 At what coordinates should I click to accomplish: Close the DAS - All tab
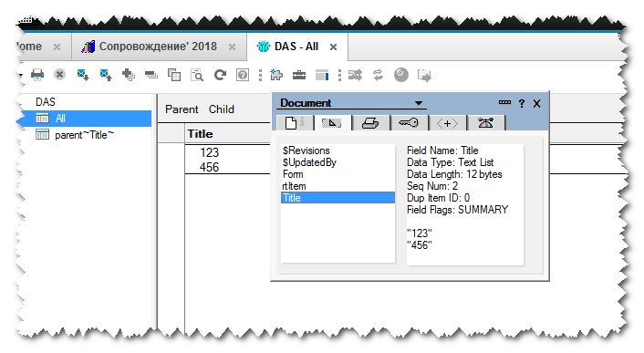tap(334, 47)
